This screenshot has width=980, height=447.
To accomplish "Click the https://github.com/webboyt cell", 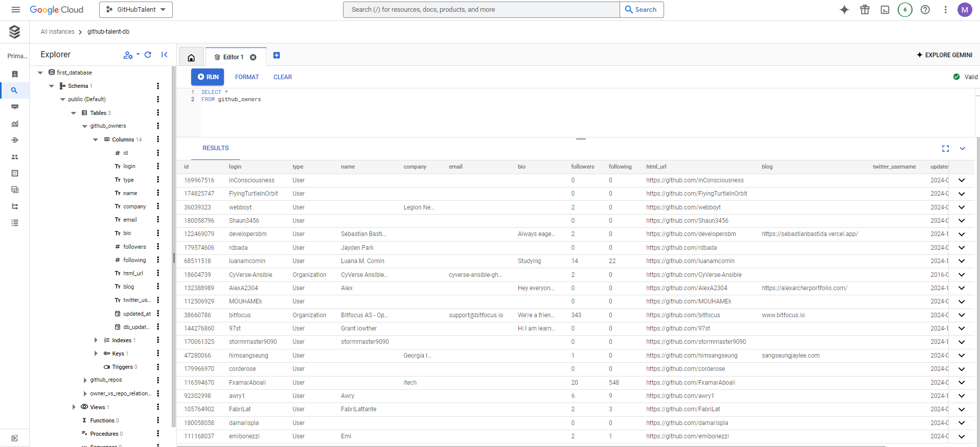I will 683,207.
